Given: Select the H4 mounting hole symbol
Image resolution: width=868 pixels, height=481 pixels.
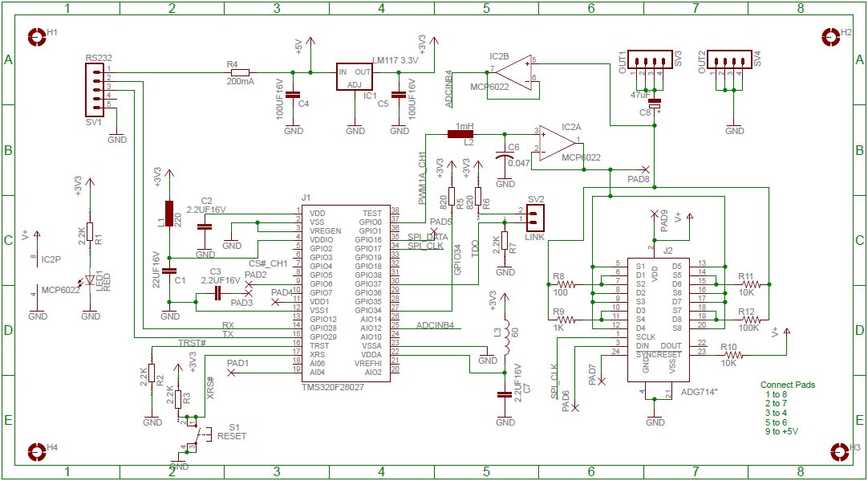Looking at the screenshot, I should point(37,451).
